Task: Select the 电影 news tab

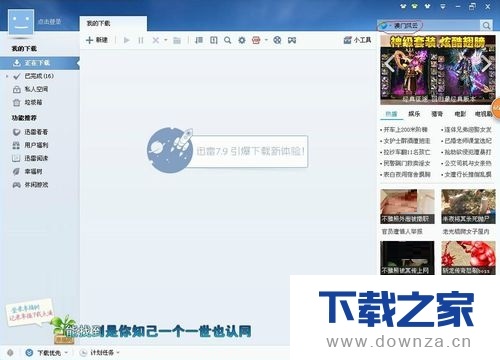Action: [460, 114]
